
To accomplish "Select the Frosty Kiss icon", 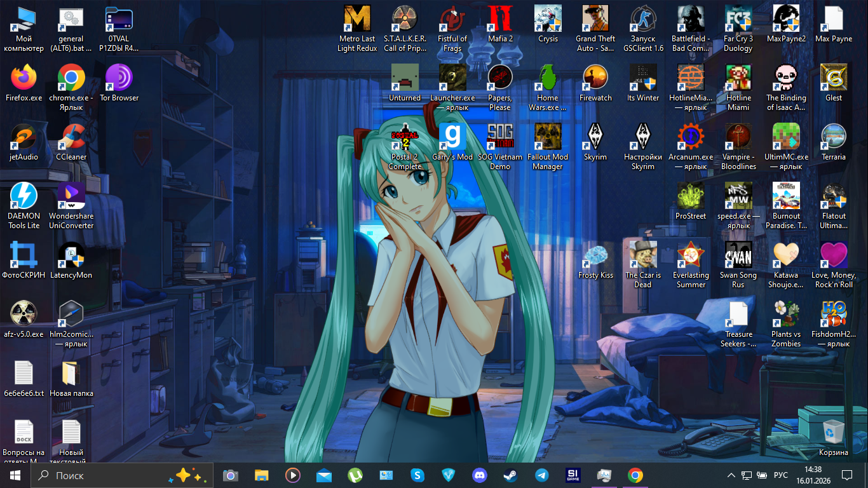I will click(x=595, y=261).
